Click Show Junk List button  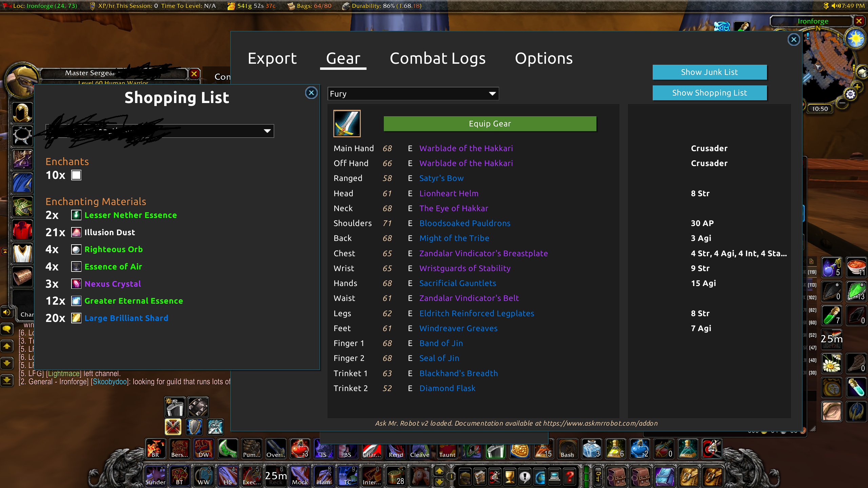tap(710, 72)
